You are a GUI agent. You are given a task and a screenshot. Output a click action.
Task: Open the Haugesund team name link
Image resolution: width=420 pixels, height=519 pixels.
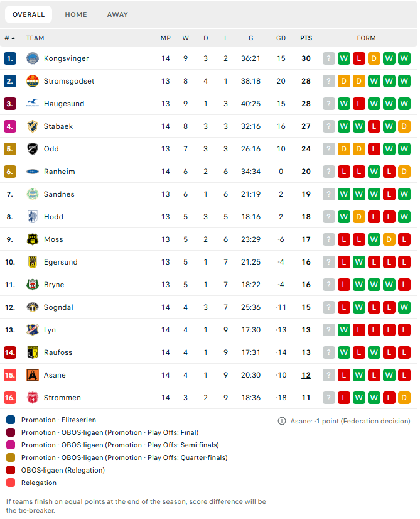tap(64, 104)
